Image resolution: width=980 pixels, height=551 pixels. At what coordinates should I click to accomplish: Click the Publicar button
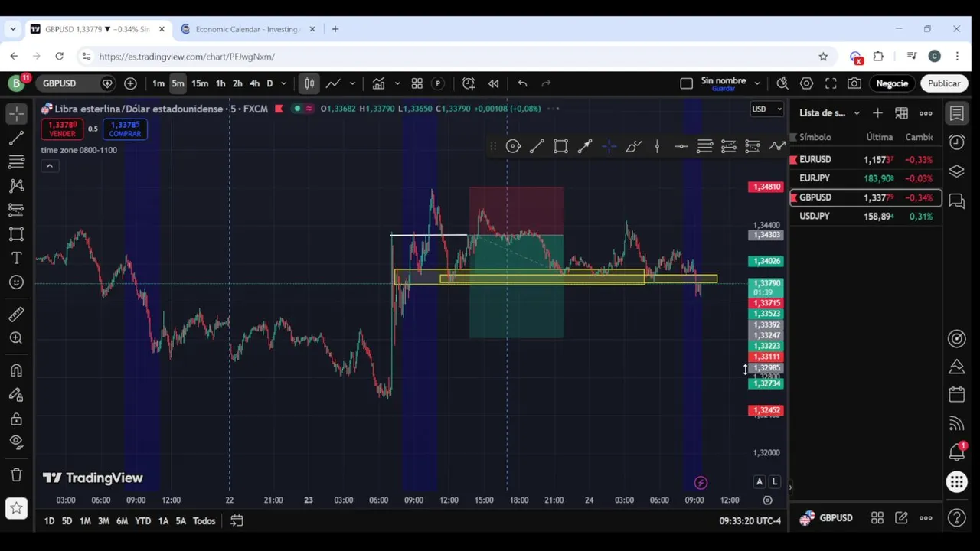coord(943,83)
